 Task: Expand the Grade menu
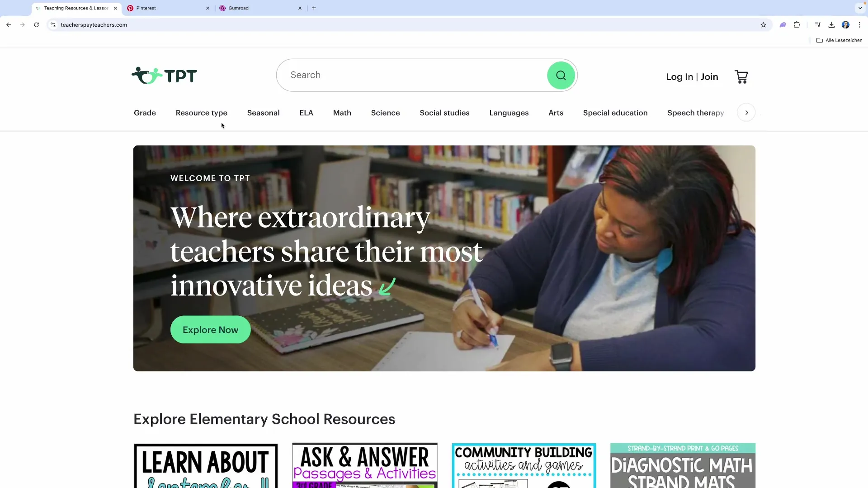pos(145,113)
